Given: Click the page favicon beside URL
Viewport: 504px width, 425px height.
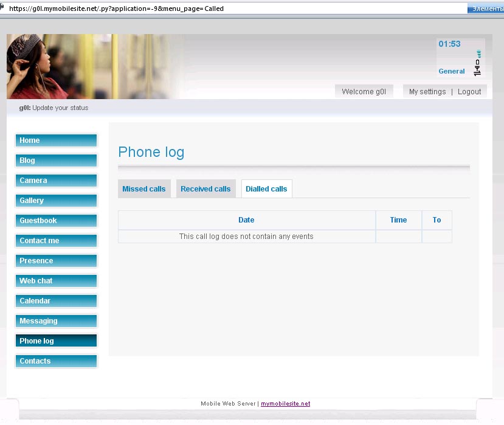Looking at the screenshot, I should [x=2, y=7].
